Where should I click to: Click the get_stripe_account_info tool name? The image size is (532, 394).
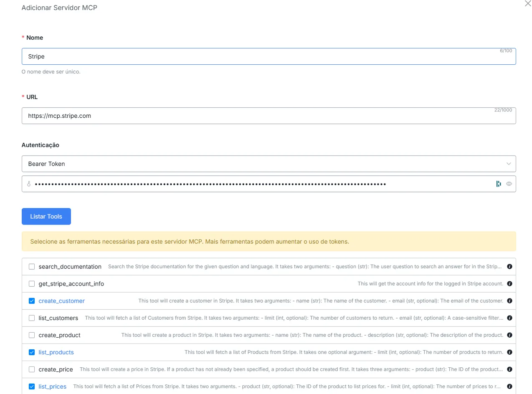click(x=71, y=284)
